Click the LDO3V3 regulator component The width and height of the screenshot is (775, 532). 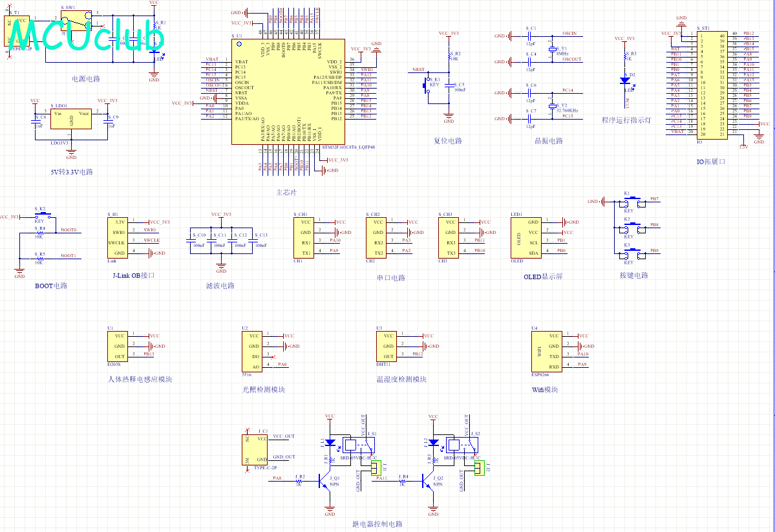point(71,119)
